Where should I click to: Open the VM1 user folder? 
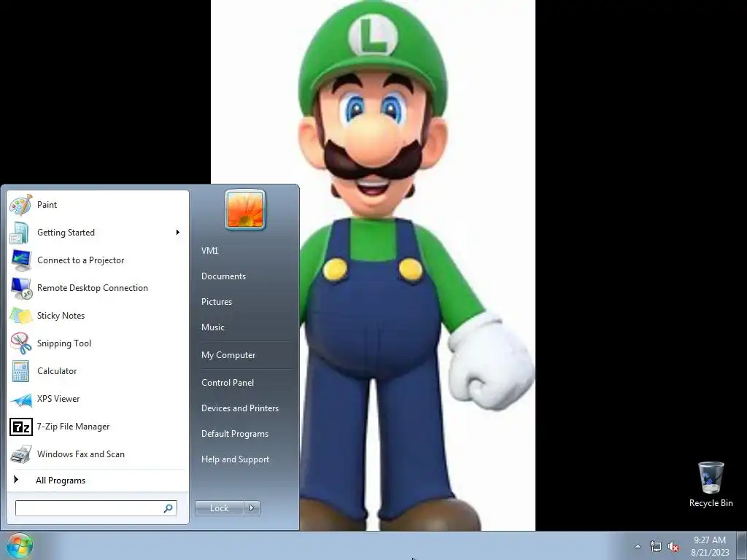click(x=209, y=251)
